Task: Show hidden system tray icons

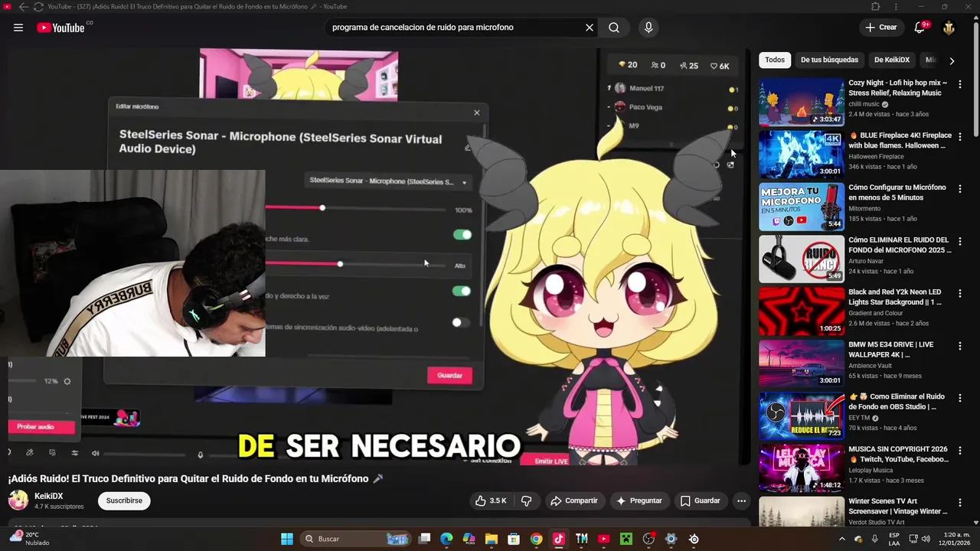Action: point(842,539)
